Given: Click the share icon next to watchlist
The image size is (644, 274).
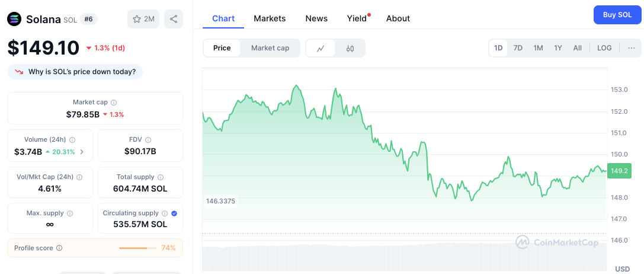Looking at the screenshot, I should pyautogui.click(x=174, y=19).
